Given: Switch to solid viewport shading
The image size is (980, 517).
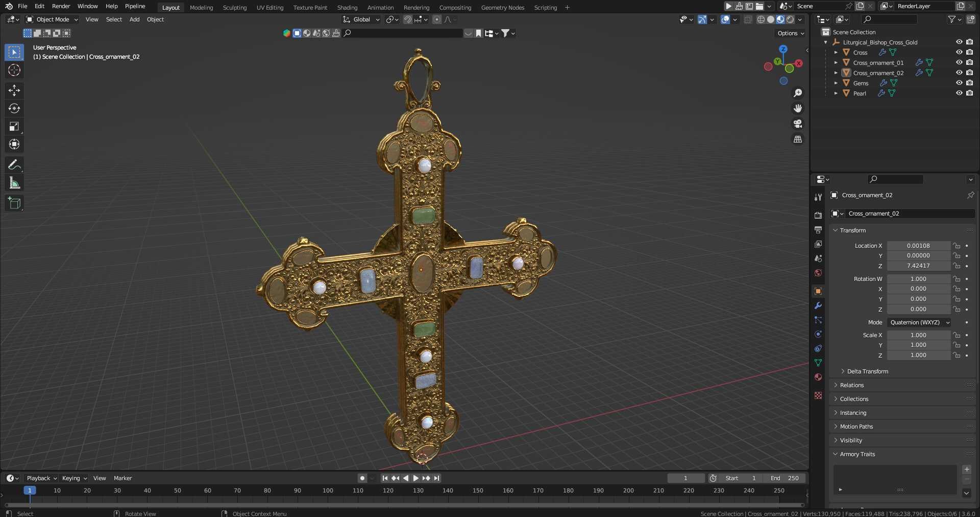Looking at the screenshot, I should coord(771,19).
